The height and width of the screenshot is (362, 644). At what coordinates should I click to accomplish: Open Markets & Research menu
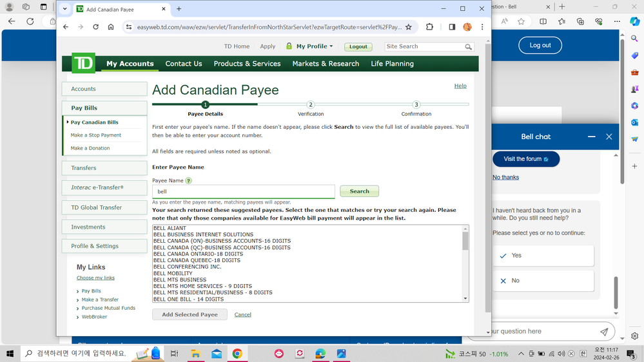click(x=326, y=64)
